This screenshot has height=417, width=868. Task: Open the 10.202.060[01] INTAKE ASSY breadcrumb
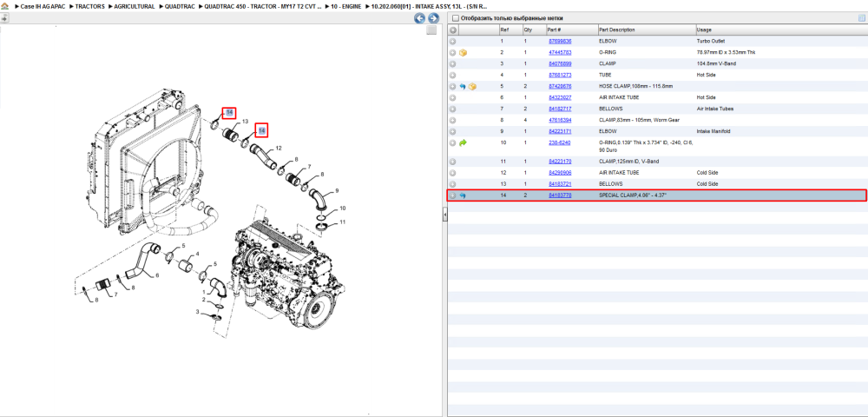(x=430, y=6)
